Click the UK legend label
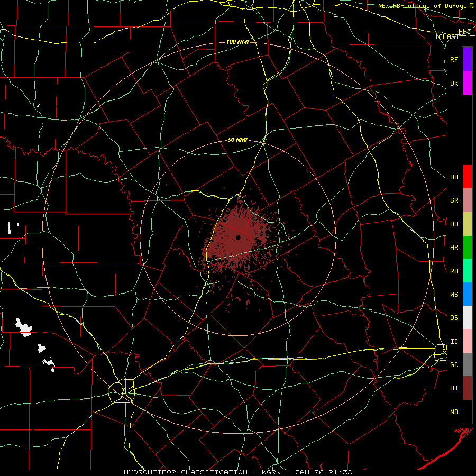The image size is (476, 476). pos(454,83)
